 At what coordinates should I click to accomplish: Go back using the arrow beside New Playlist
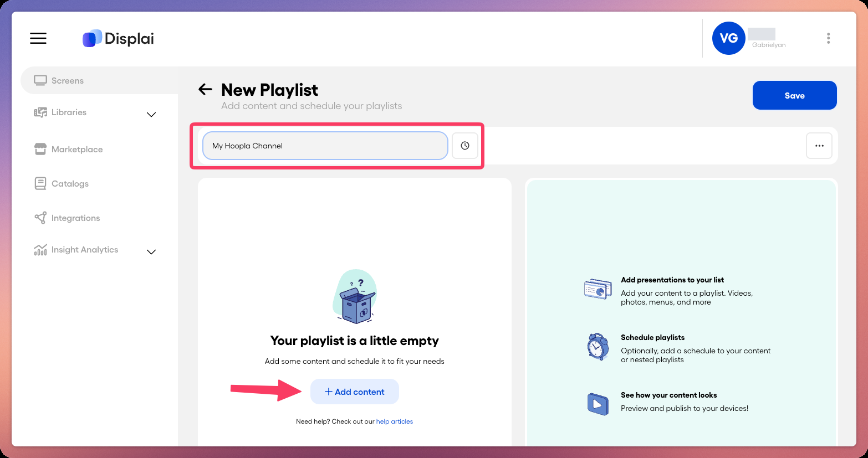tap(205, 89)
